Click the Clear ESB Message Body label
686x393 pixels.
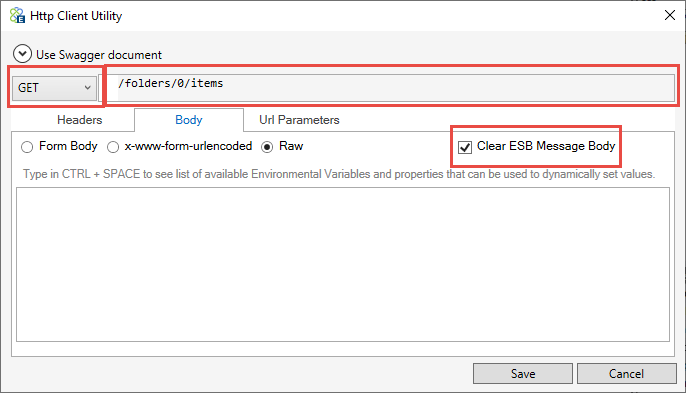click(x=546, y=146)
